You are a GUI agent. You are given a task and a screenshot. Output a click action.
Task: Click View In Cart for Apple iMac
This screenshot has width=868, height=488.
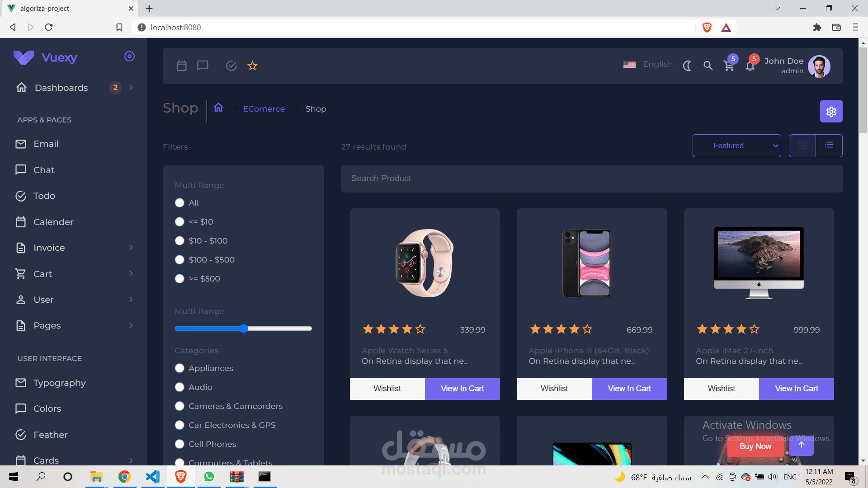[796, 389]
